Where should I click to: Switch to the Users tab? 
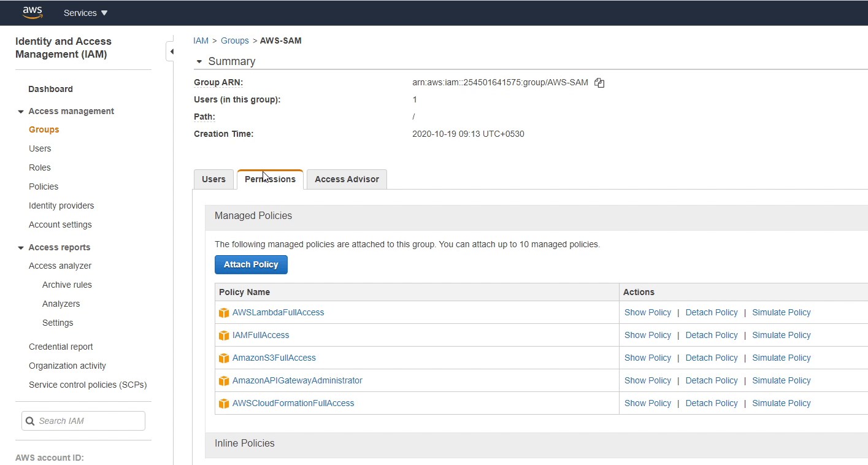[x=213, y=179]
